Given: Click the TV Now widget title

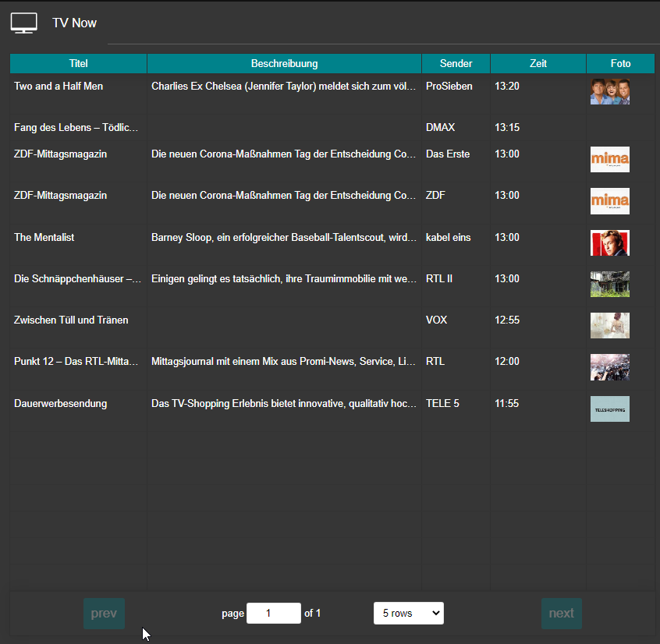Looking at the screenshot, I should pyautogui.click(x=74, y=23).
